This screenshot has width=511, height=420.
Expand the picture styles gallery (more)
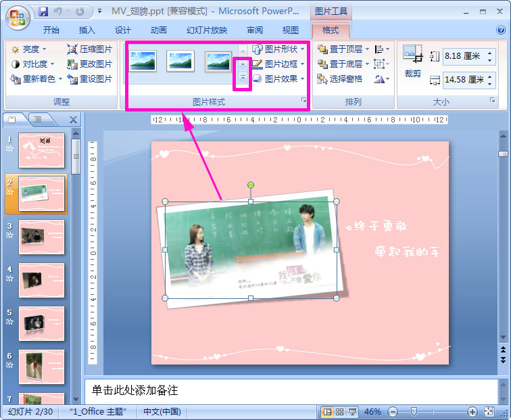click(243, 78)
